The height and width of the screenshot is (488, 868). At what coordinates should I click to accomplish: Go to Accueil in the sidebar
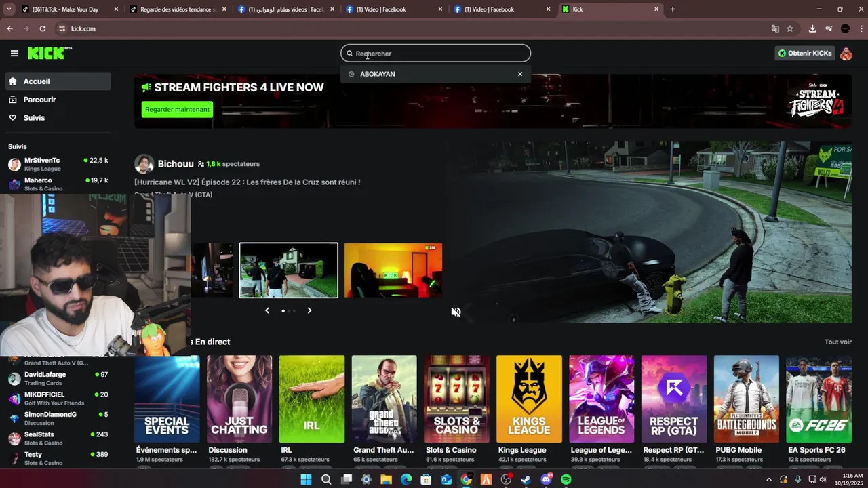[58, 81]
